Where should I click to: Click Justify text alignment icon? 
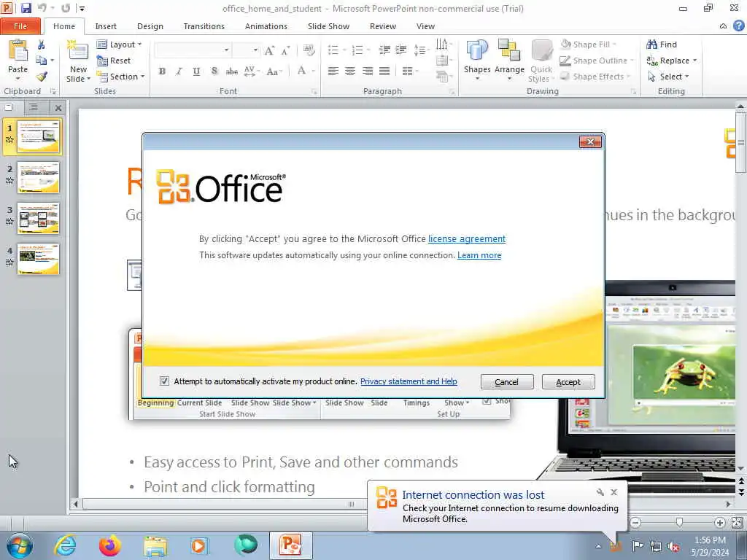click(384, 71)
